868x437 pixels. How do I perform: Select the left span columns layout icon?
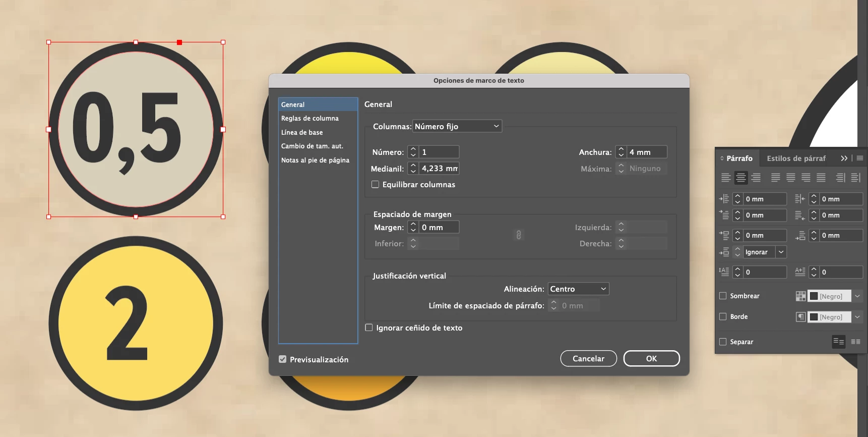(x=839, y=342)
